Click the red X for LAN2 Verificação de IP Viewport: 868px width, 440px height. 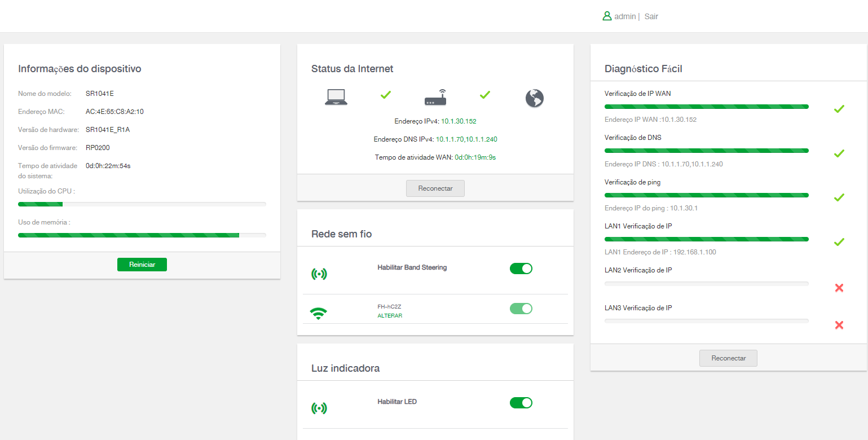839,288
